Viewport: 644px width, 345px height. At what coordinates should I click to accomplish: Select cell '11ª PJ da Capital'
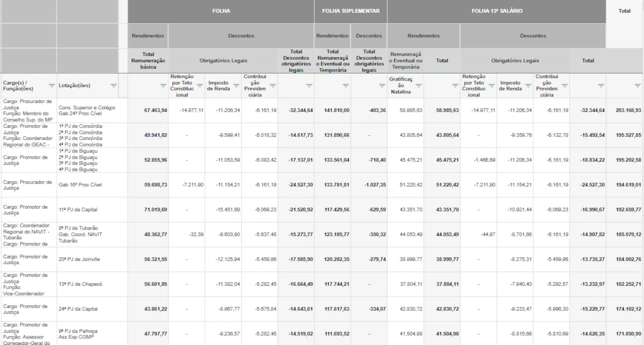tap(92, 210)
